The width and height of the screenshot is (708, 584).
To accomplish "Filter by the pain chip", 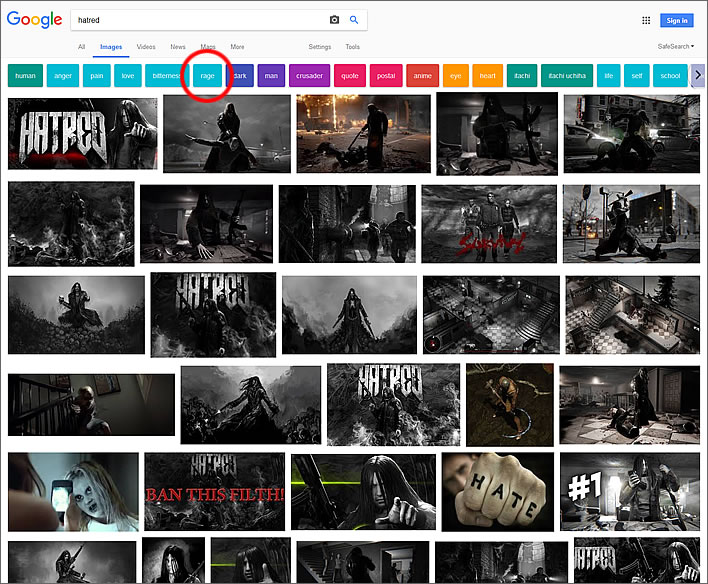I will [x=97, y=75].
